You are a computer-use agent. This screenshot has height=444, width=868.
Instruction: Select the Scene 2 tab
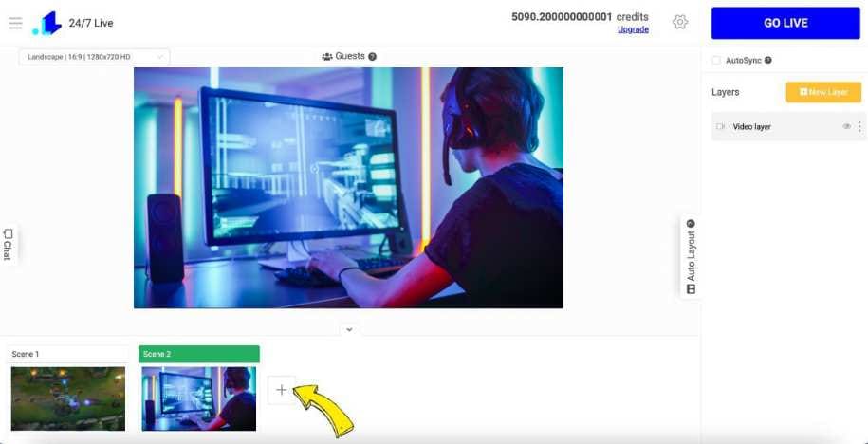coord(198,354)
